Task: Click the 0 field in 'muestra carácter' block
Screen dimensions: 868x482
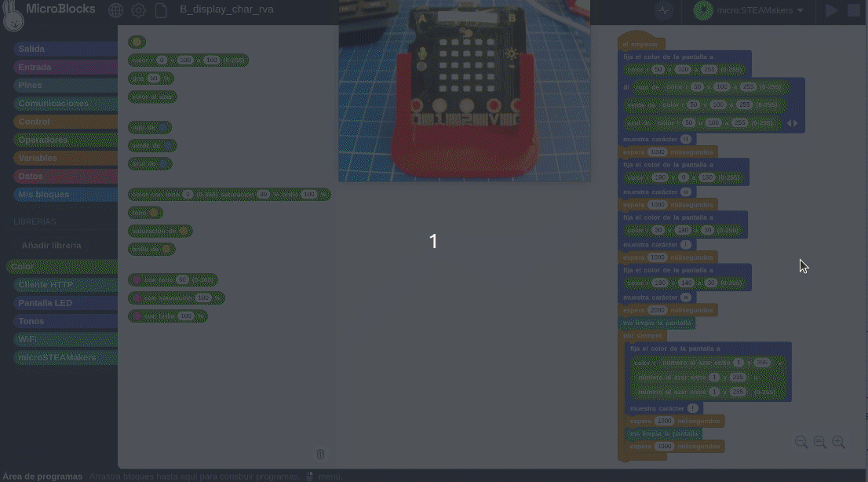Action: [x=686, y=192]
